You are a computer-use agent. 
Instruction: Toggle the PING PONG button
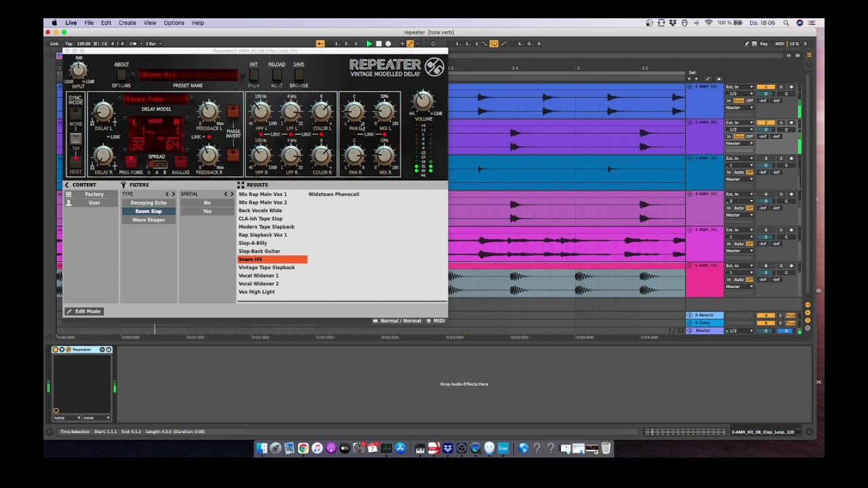pyautogui.click(x=131, y=163)
